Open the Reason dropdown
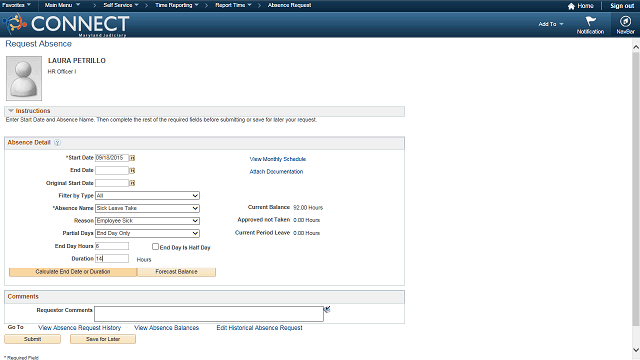 (x=147, y=221)
